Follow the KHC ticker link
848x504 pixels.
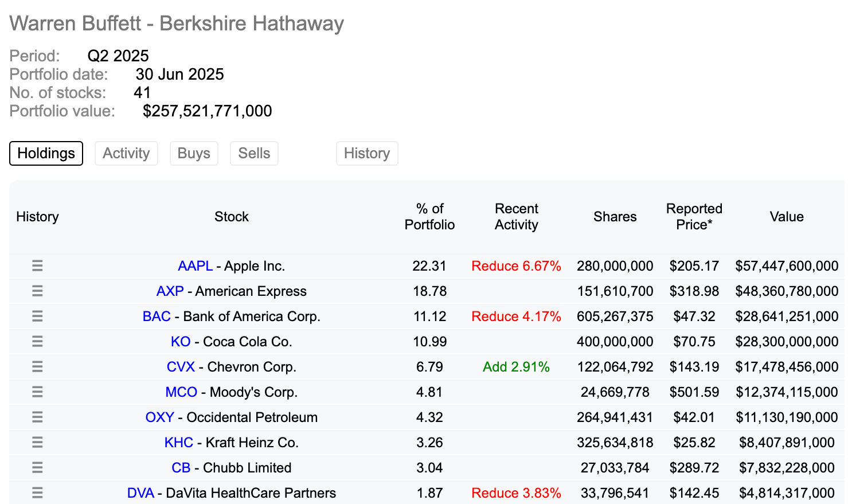click(179, 443)
